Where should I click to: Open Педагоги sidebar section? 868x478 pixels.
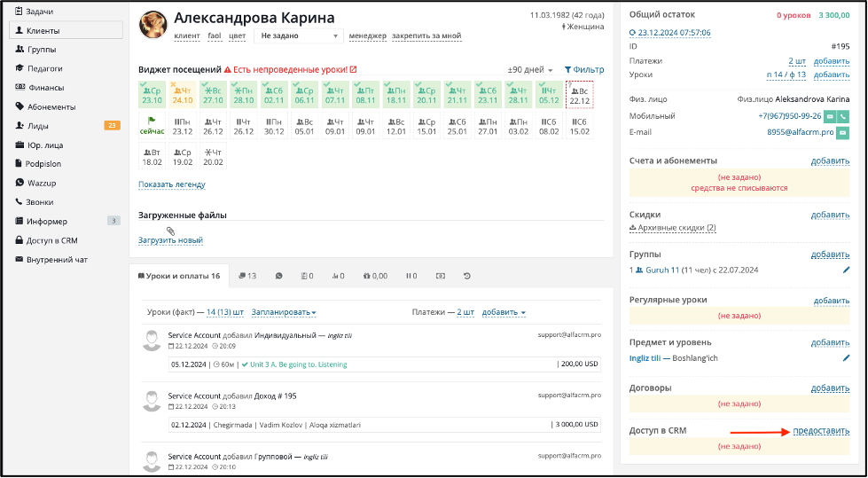click(x=39, y=68)
